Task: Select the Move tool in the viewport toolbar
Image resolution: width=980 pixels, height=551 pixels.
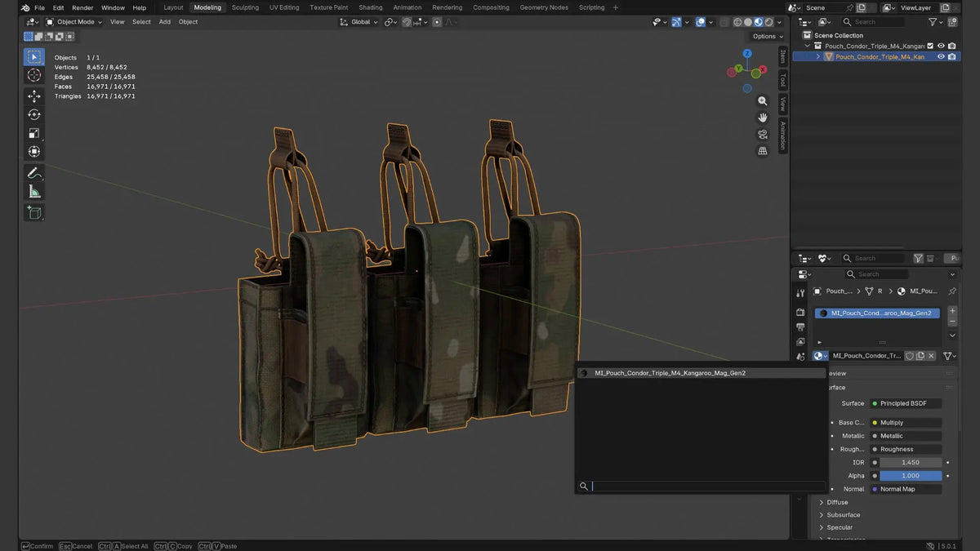Action: pos(34,96)
